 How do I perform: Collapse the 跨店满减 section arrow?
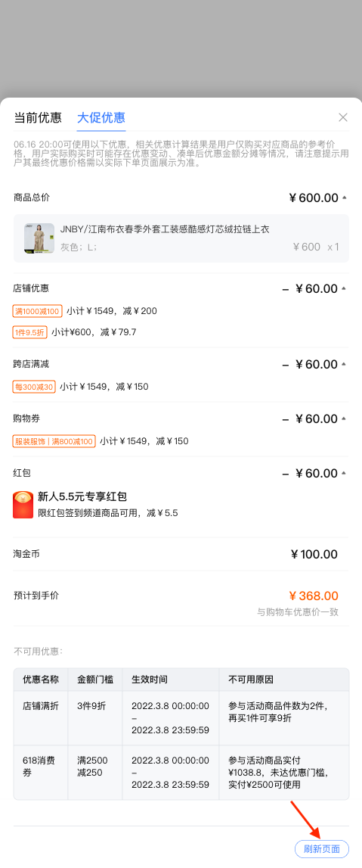click(345, 364)
